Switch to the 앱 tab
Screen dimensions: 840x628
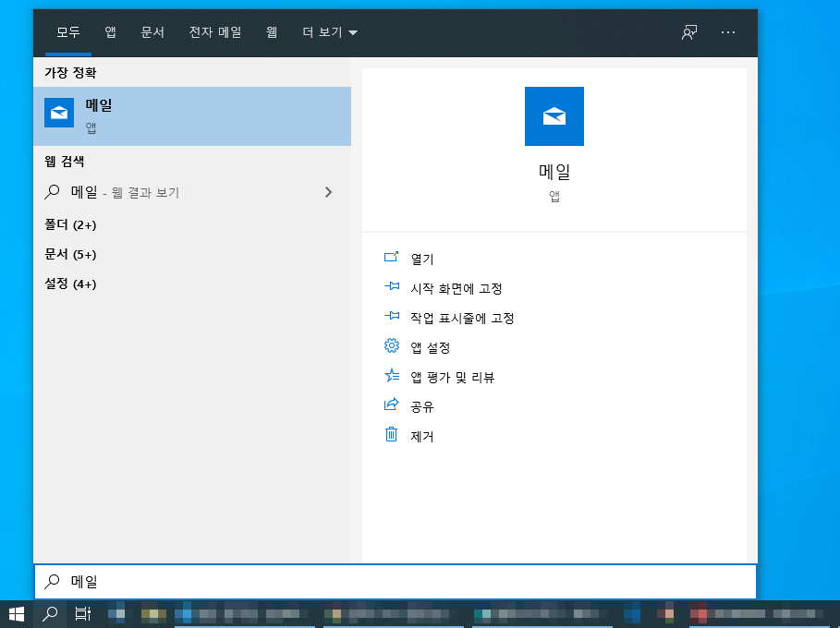point(110,32)
